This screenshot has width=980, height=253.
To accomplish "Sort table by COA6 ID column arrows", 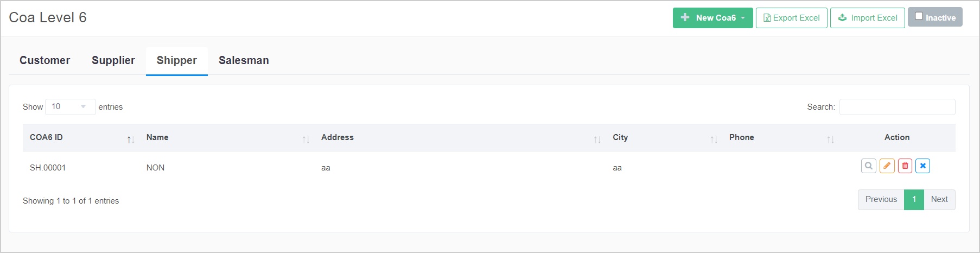I will click(131, 140).
